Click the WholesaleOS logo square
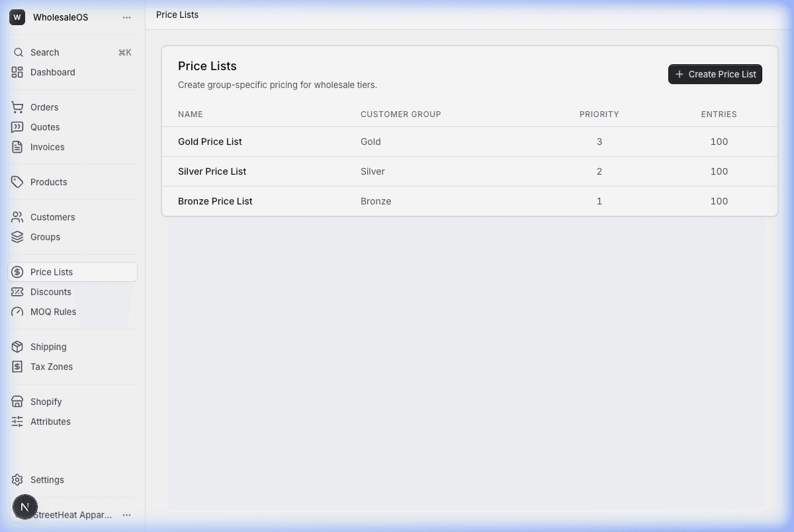 click(x=17, y=17)
